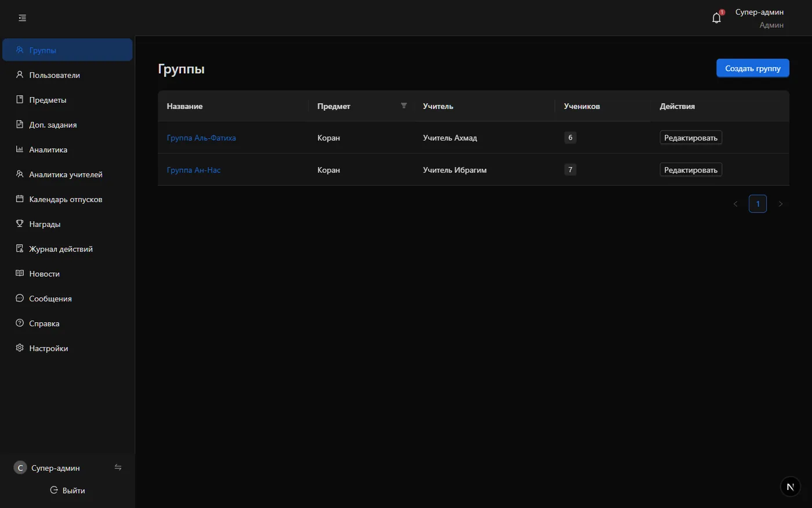Screen dimensions: 812x508
Task: Click Выйти to log out
Action: [67, 490]
